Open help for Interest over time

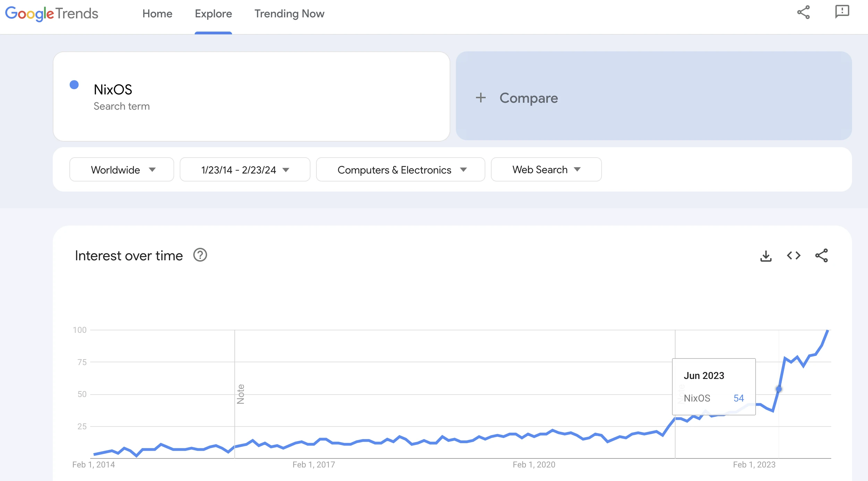pos(200,255)
